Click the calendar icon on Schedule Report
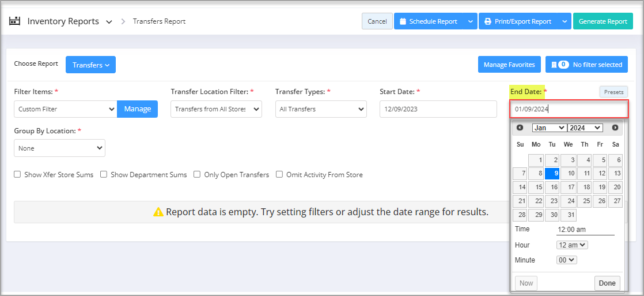Screen dimensions: 644x296 [x=403, y=21]
